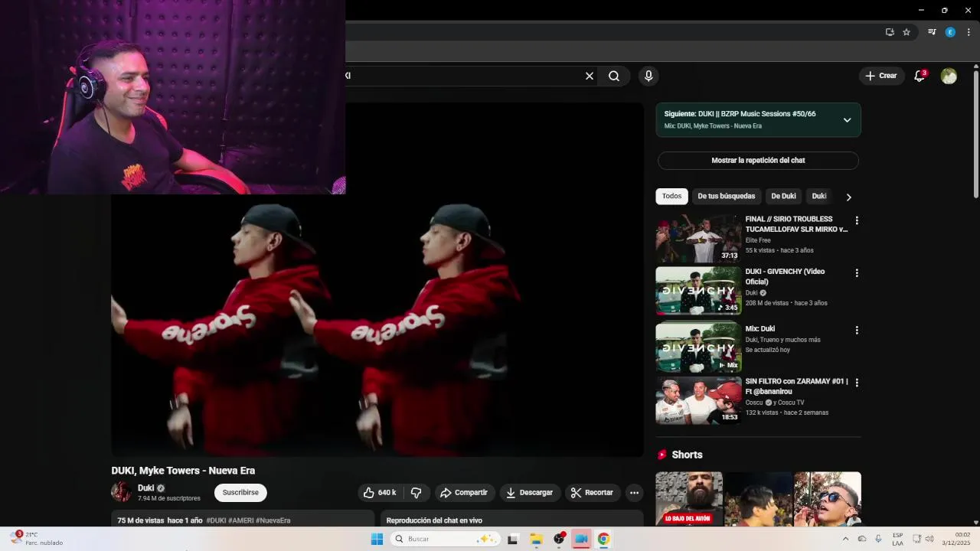
Task: Open options for Mix: Duki
Action: pos(857,331)
